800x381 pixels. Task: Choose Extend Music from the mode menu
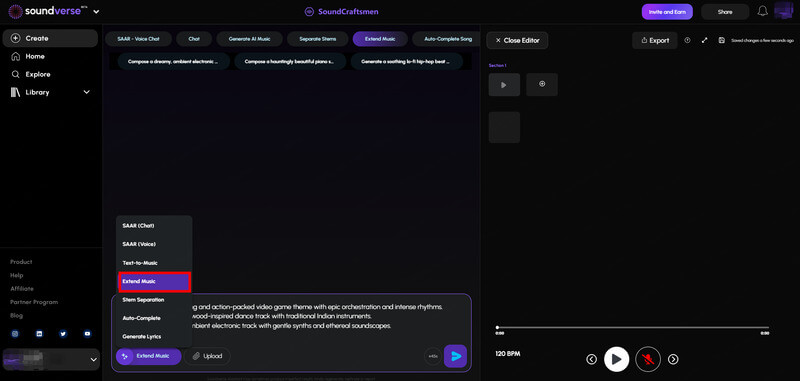click(154, 282)
